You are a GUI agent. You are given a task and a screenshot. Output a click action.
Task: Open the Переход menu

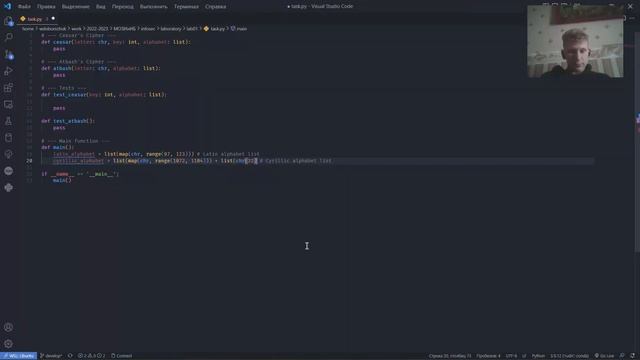pyautogui.click(x=122, y=7)
